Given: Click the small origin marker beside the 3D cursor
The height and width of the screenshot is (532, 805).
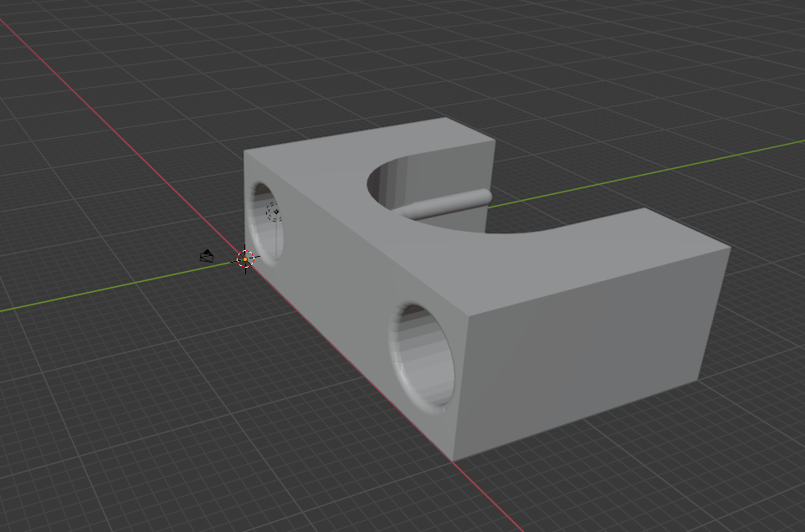Looking at the screenshot, I should 206,258.
